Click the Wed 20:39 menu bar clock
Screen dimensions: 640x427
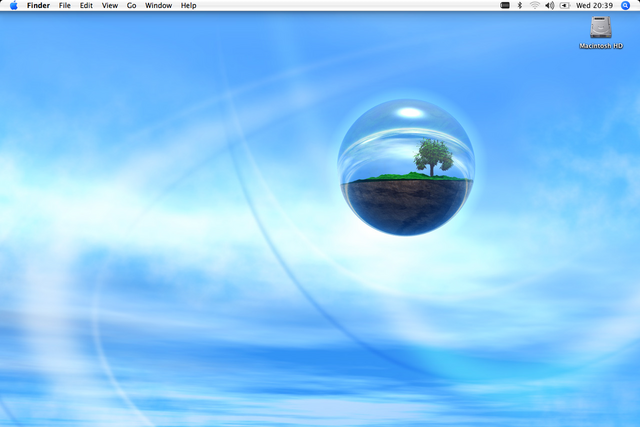pos(595,6)
